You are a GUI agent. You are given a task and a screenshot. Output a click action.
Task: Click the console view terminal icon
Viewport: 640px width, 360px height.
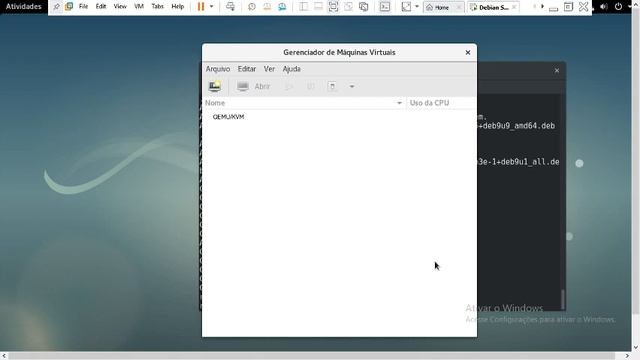(384, 7)
